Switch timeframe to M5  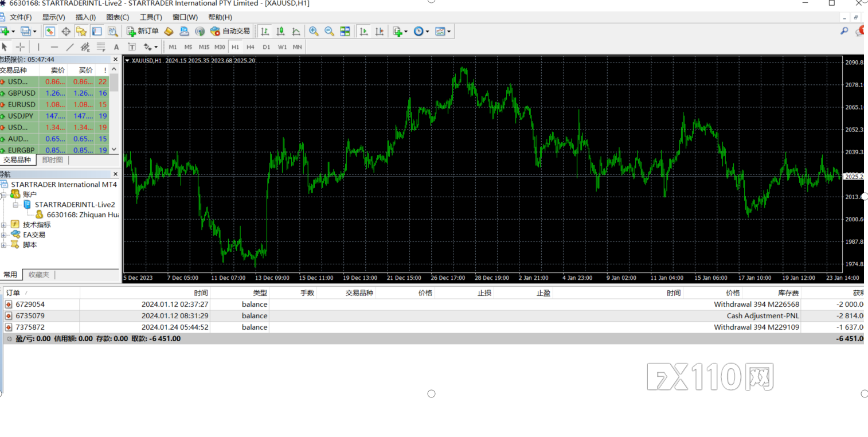click(x=188, y=47)
